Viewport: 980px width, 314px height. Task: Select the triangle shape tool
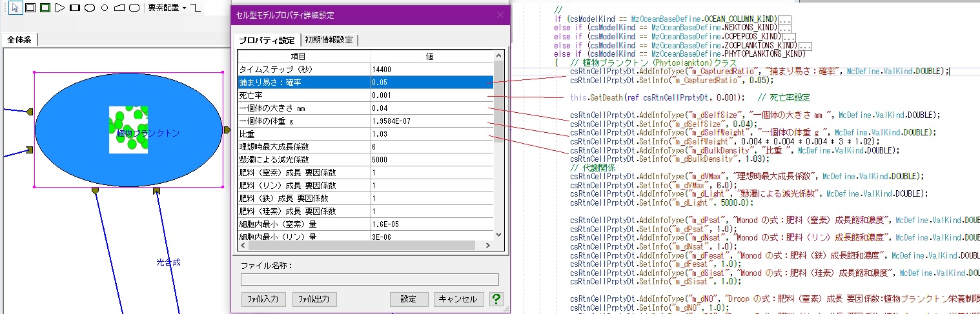(60, 8)
